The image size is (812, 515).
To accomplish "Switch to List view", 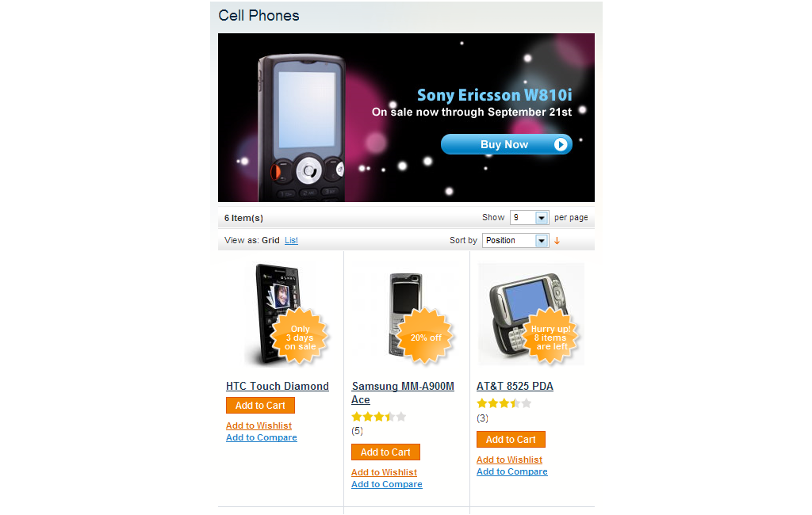I will (291, 241).
